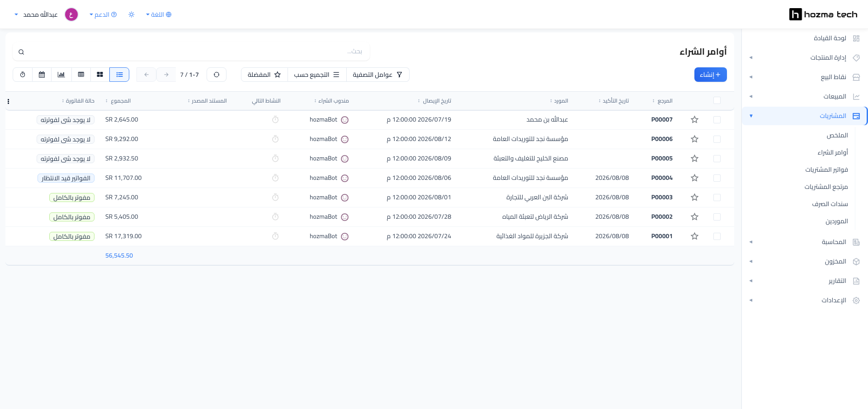Check the P00006 row checkbox

click(717, 139)
